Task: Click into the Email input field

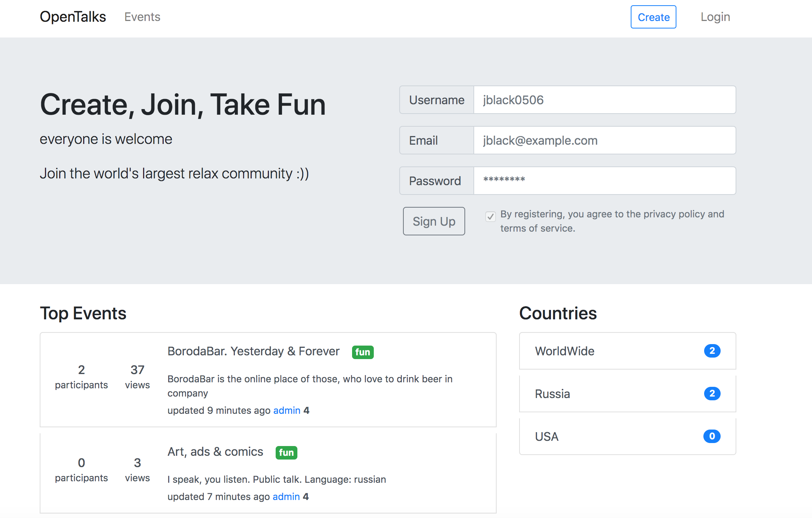Action: coord(604,141)
